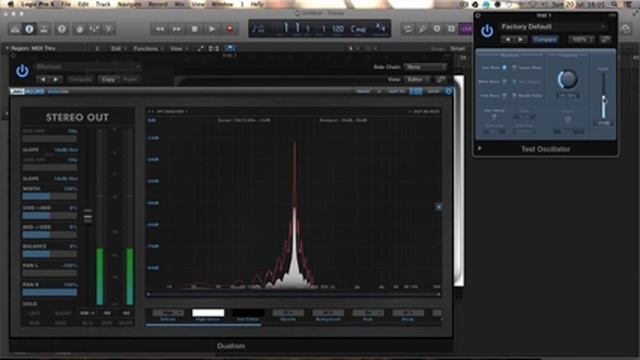Go to next preset in Dualism plugin
Viewport: 640px width, 360px height.
click(x=56, y=79)
